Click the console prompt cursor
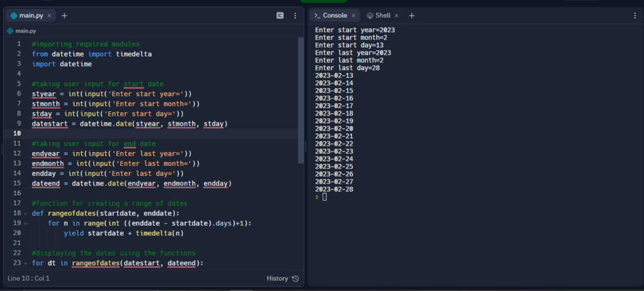The image size is (644, 291). coord(325,197)
